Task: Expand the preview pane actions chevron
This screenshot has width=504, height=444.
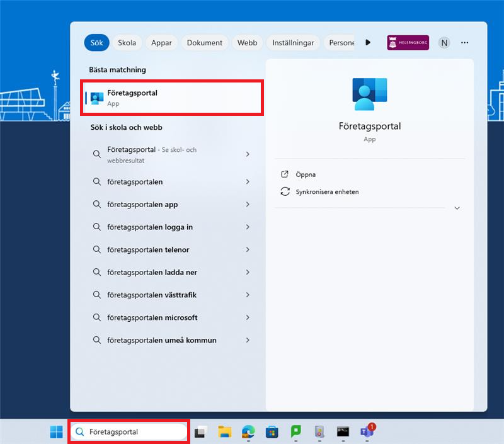Action: tap(457, 208)
